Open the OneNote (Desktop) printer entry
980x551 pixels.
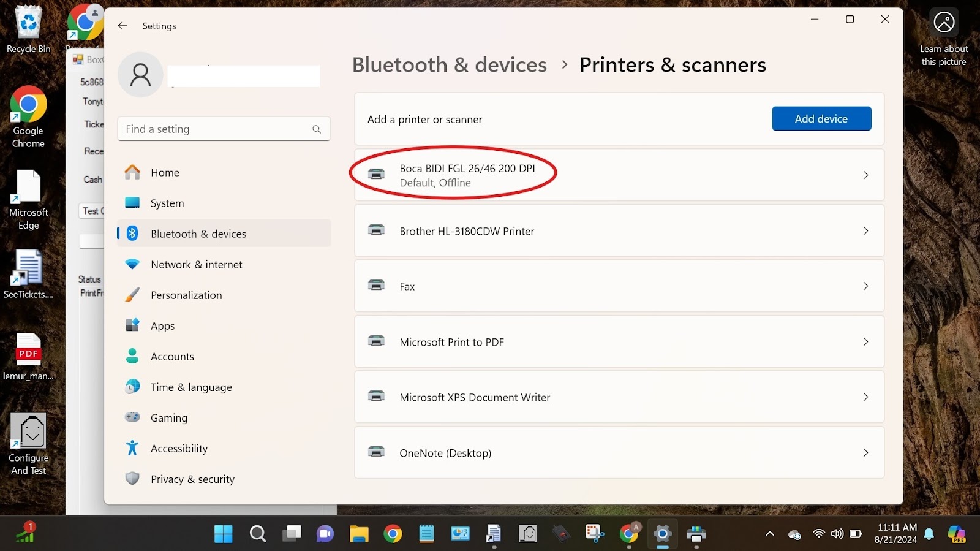click(619, 453)
